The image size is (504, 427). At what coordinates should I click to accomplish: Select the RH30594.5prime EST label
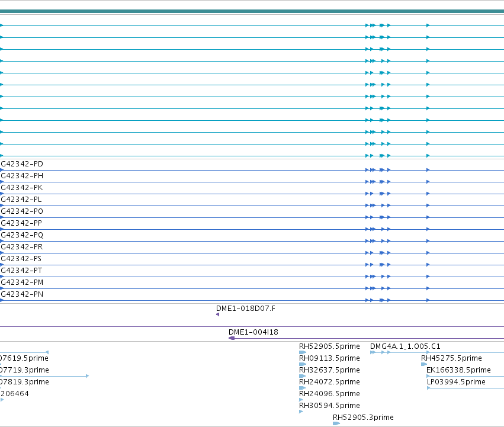pos(329,406)
